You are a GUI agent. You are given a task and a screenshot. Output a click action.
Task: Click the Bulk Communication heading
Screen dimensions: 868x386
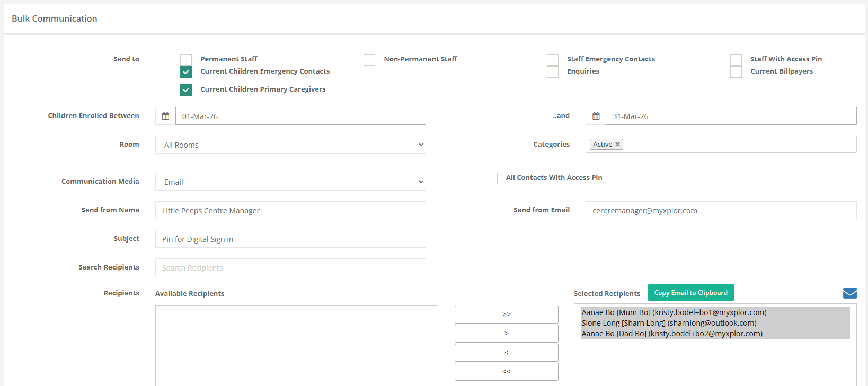coord(55,19)
